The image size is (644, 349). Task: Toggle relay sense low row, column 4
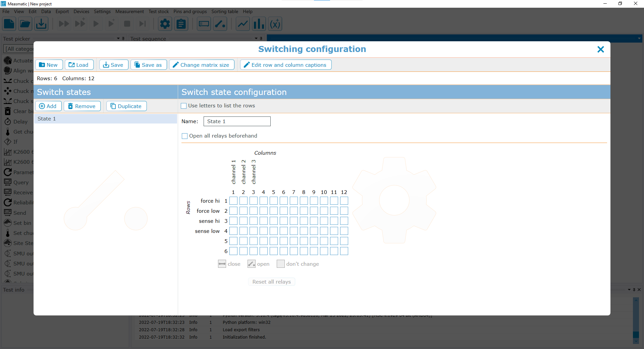[x=264, y=231]
